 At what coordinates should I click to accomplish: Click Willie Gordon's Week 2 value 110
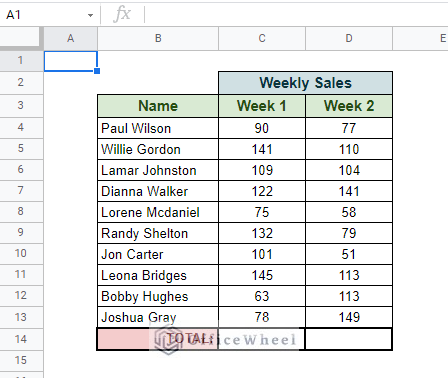click(349, 149)
